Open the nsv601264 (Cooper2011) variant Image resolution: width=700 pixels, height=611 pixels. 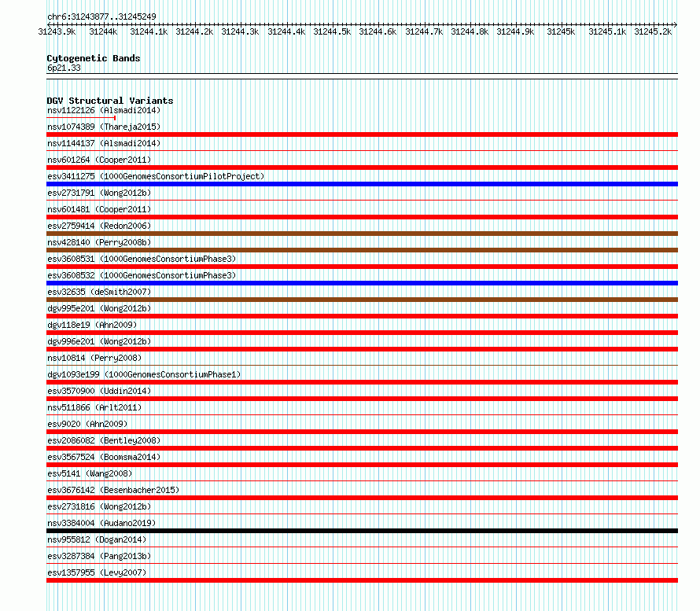click(99, 160)
